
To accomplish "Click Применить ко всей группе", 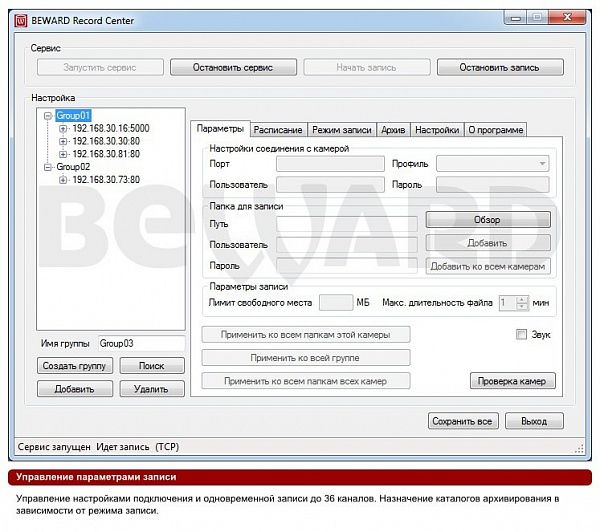I will [x=306, y=358].
